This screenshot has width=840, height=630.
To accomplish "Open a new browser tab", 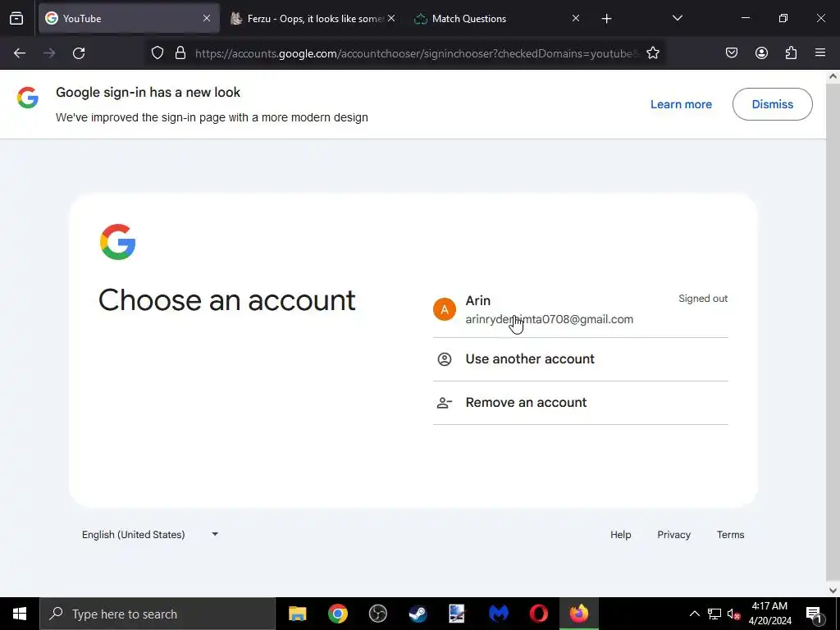I will [606, 19].
